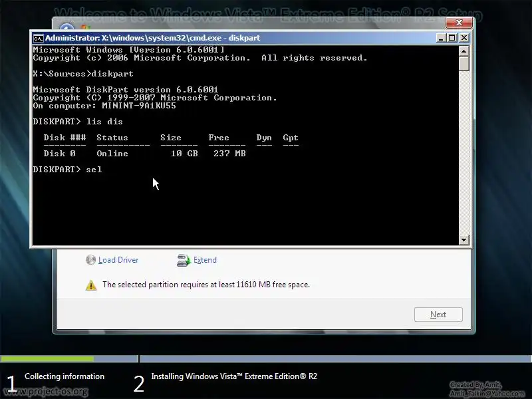
Task: Click the green installation progress bar
Action: point(47,358)
